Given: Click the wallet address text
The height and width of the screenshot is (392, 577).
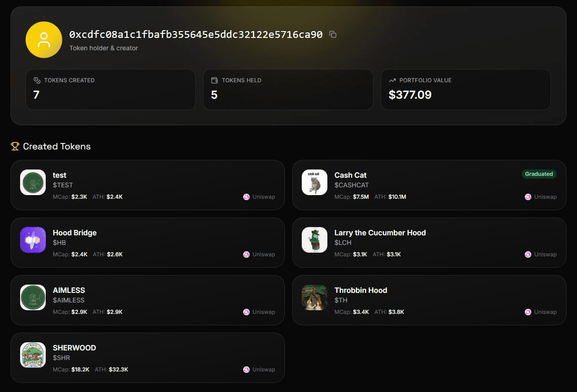Looking at the screenshot, I should 196,35.
